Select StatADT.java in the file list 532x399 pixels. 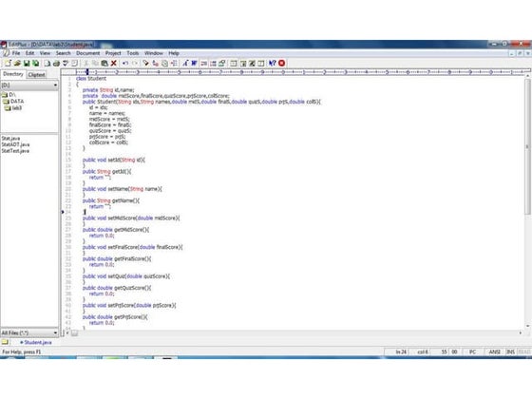pos(15,144)
